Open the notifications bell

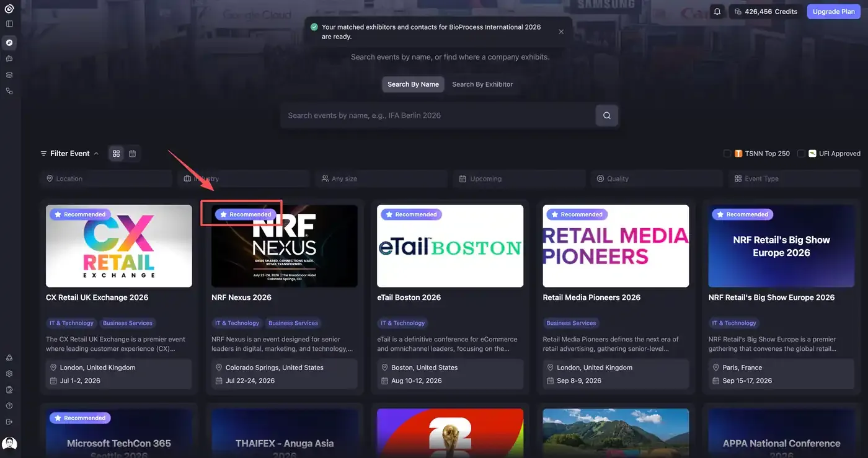(717, 12)
